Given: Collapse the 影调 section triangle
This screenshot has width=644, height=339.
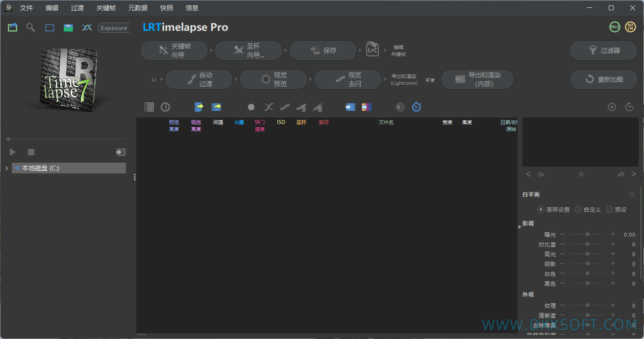Looking at the screenshot, I should tap(520, 226).
